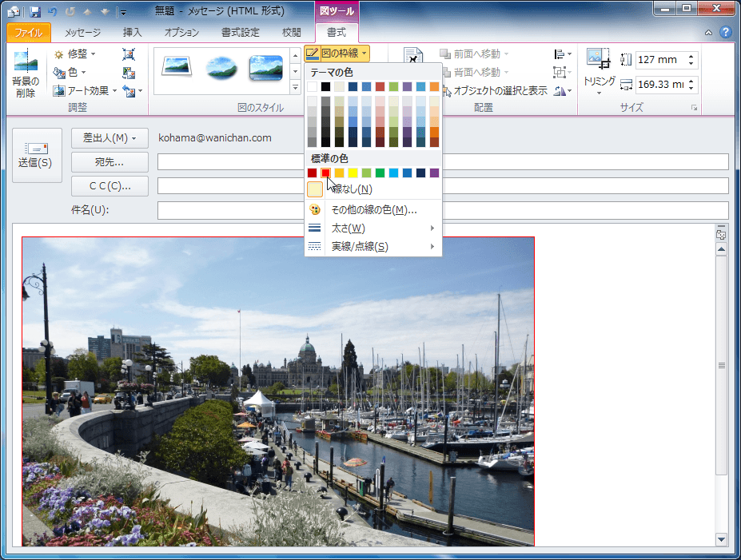Click the size group dialog launcher

click(x=694, y=108)
